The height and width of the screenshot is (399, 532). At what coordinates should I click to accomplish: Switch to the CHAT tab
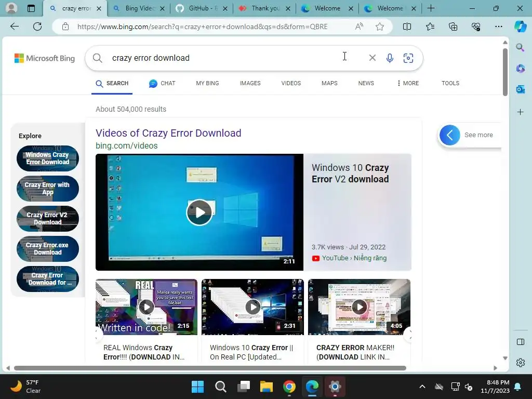pyautogui.click(x=162, y=83)
